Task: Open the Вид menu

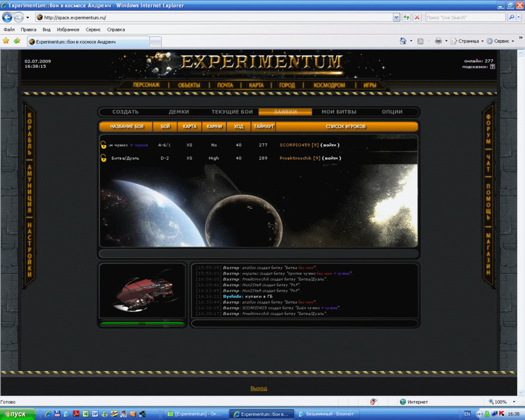Action: pyautogui.click(x=46, y=29)
